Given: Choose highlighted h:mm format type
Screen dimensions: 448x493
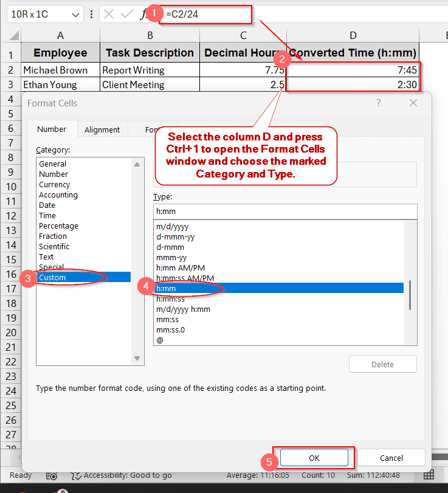Looking at the screenshot, I should coord(279,288).
